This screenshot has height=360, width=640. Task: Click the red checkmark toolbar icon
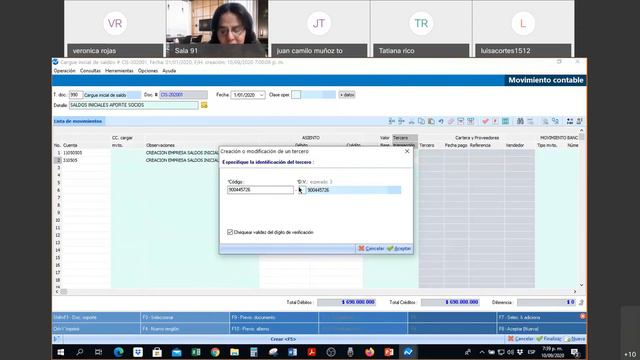pyautogui.click(x=485, y=121)
